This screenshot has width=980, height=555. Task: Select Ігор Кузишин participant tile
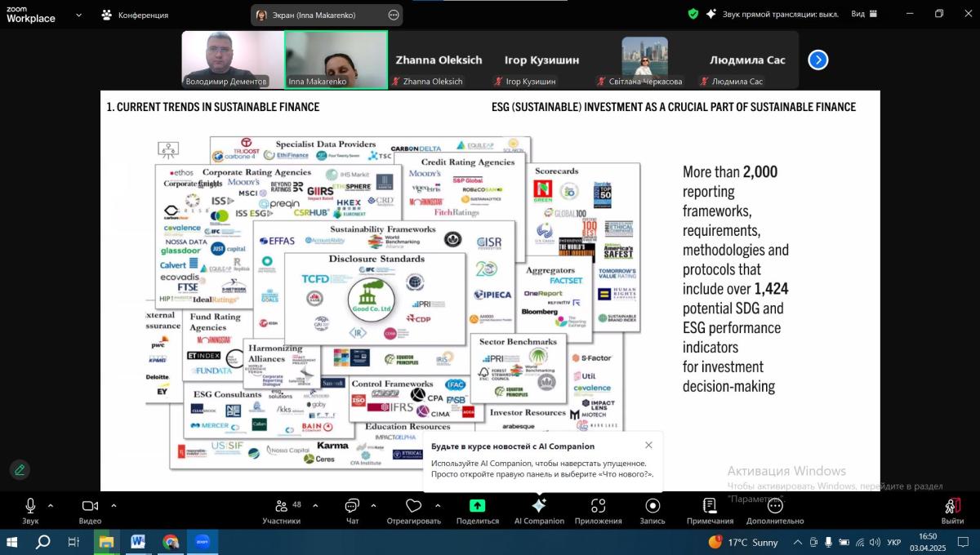[541, 60]
